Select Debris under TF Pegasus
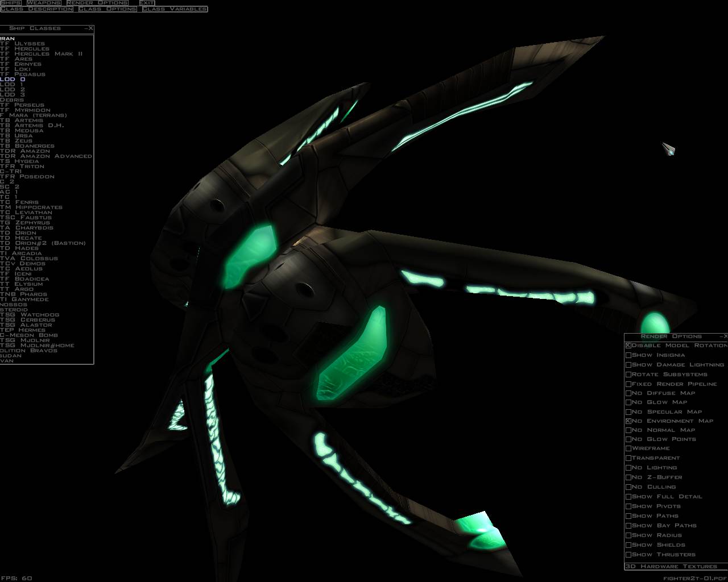 coord(12,100)
